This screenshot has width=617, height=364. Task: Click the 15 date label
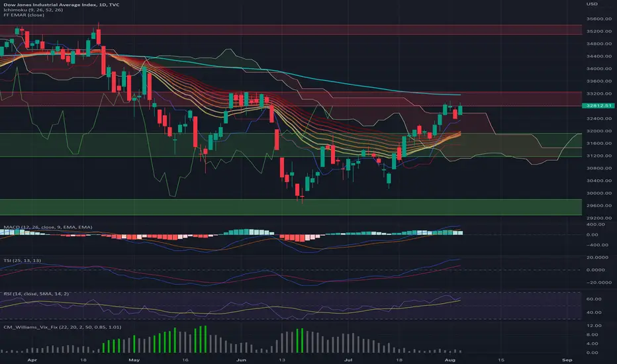(500, 360)
